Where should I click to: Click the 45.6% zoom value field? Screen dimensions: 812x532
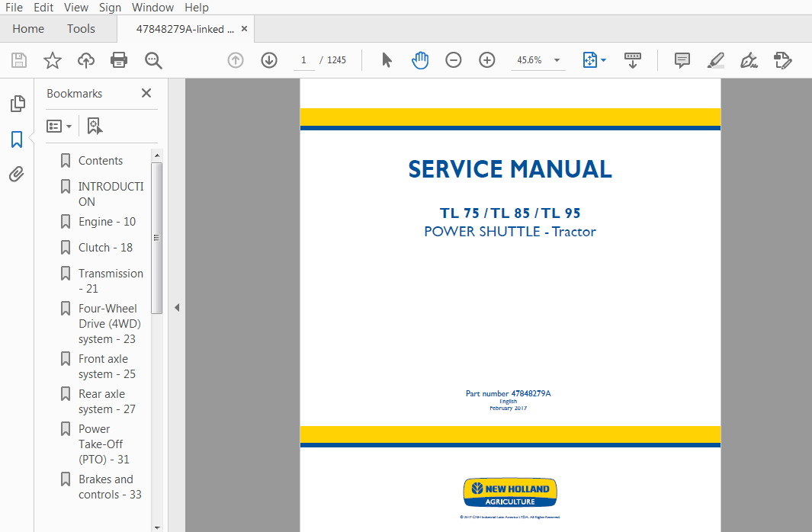530,60
